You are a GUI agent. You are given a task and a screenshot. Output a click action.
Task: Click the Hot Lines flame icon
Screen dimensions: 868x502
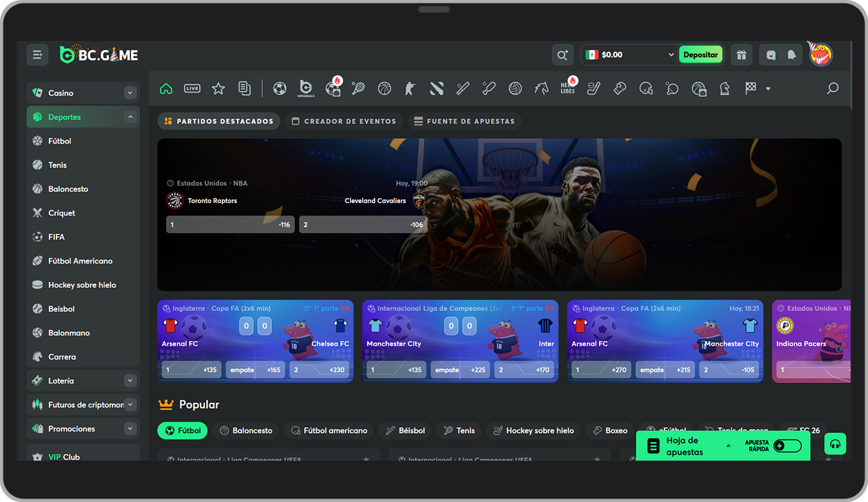pos(568,89)
